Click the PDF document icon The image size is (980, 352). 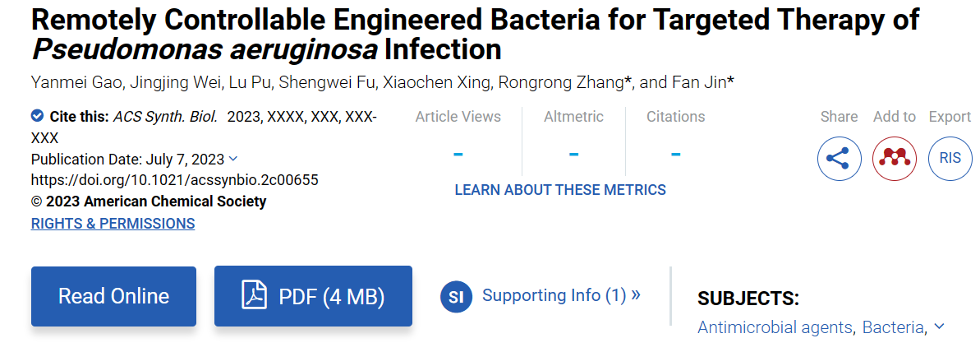point(254,296)
